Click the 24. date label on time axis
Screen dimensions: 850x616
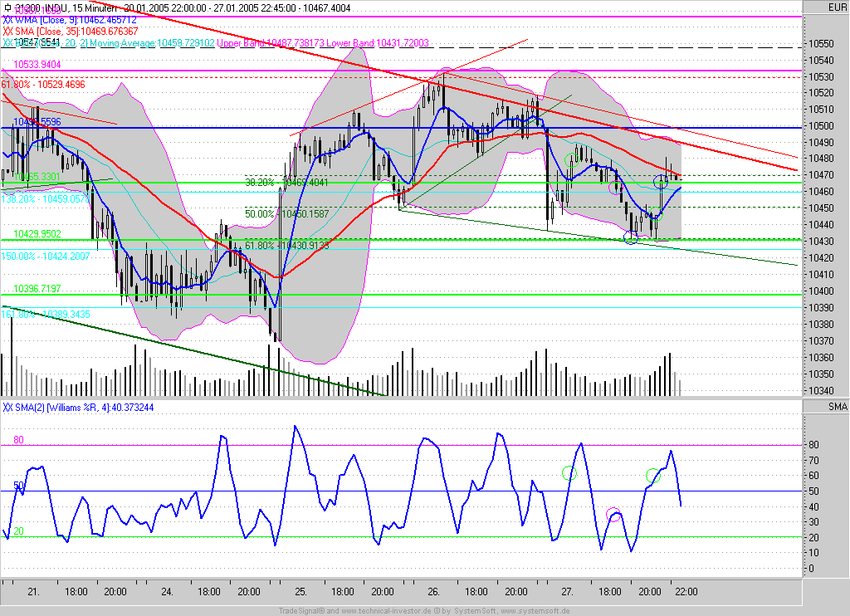click(168, 592)
